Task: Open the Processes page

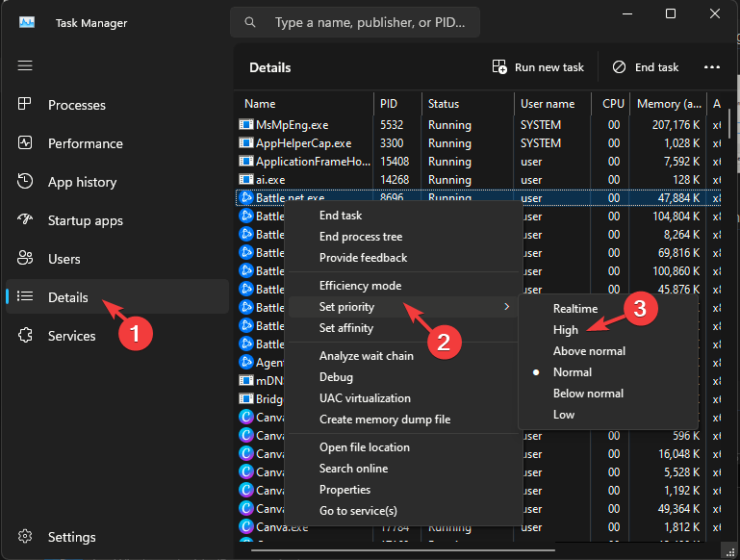Action: (117, 105)
